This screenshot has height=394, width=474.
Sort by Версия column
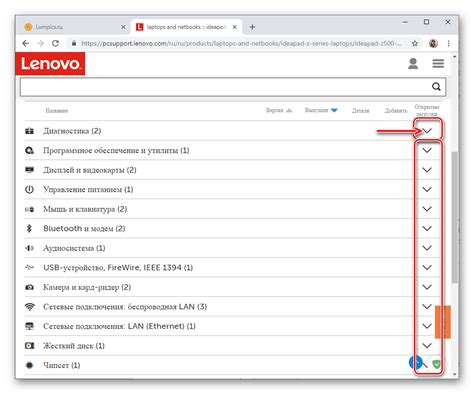[x=279, y=110]
